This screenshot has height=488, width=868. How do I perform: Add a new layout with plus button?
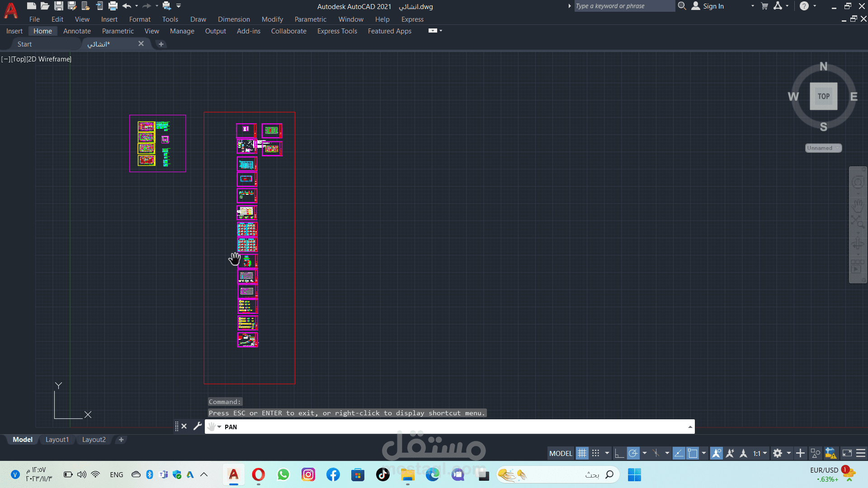[121, 439]
